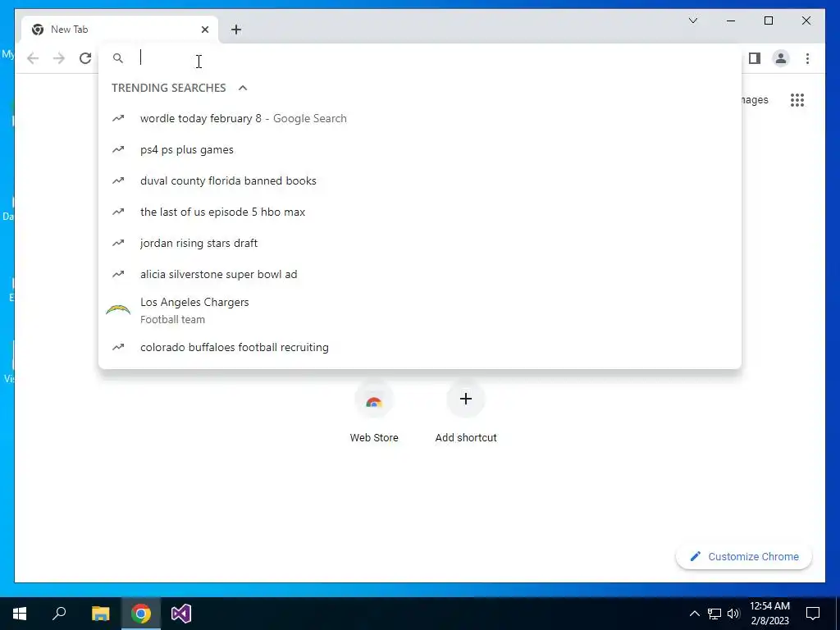Close the New Tab tab

coord(204,30)
